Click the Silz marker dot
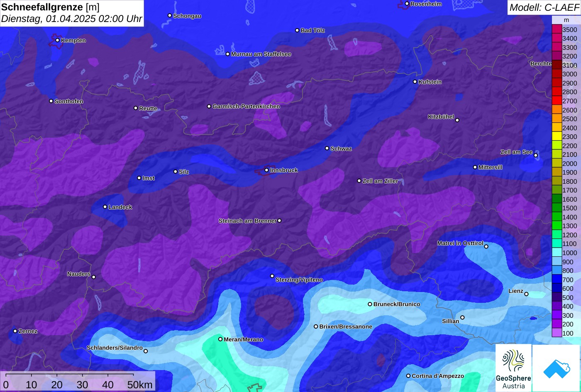581x392 pixels. point(176,172)
